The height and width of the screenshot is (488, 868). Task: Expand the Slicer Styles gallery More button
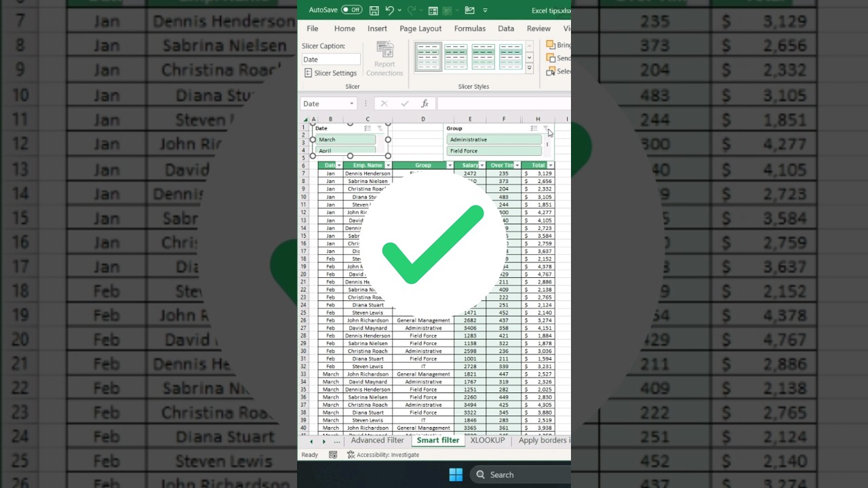[530, 68]
